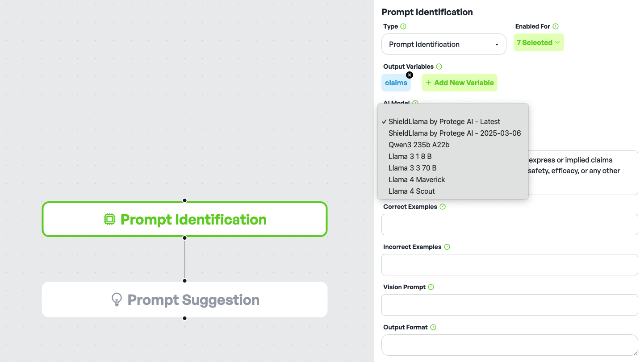644x362 pixels.
Task: Select the Prompt Suggestion node
Action: click(184, 300)
